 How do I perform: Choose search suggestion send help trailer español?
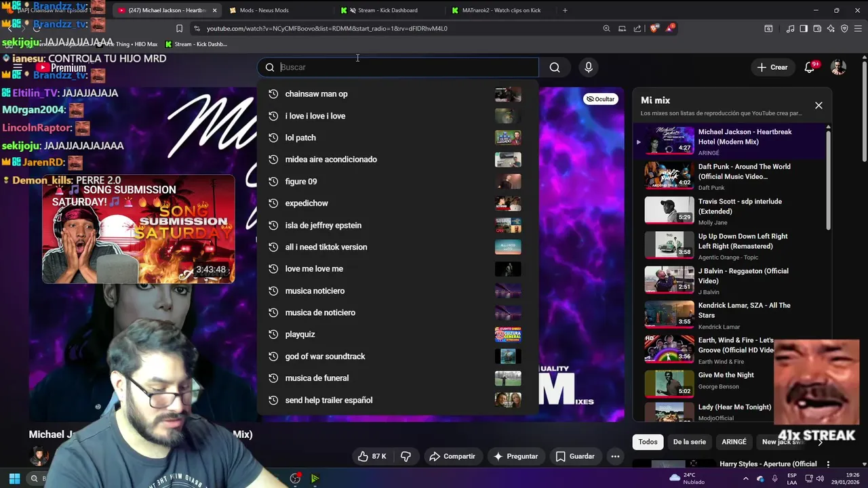coord(397,400)
